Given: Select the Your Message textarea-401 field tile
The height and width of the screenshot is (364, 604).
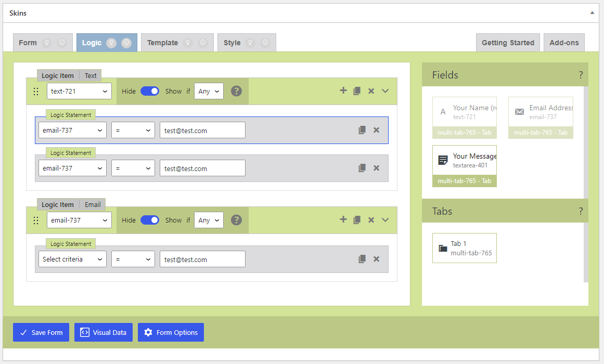Looking at the screenshot, I should pyautogui.click(x=464, y=161).
